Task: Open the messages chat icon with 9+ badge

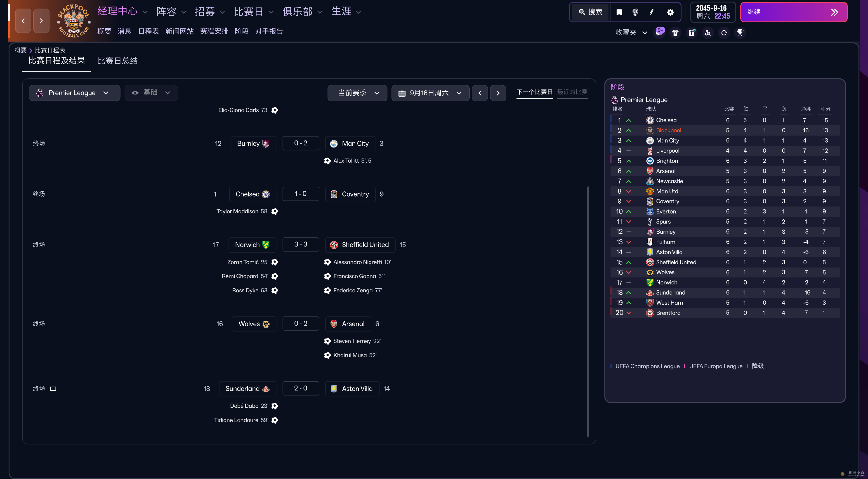Action: (x=659, y=32)
